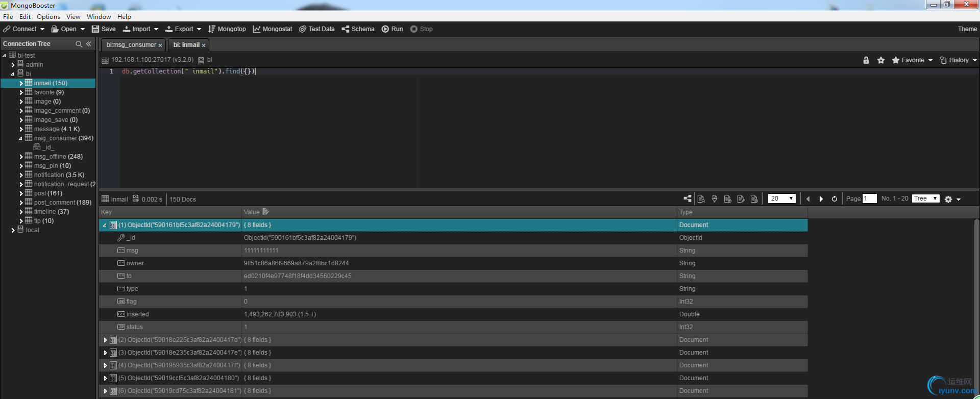Click the star icon next to Favorite

tap(881, 60)
